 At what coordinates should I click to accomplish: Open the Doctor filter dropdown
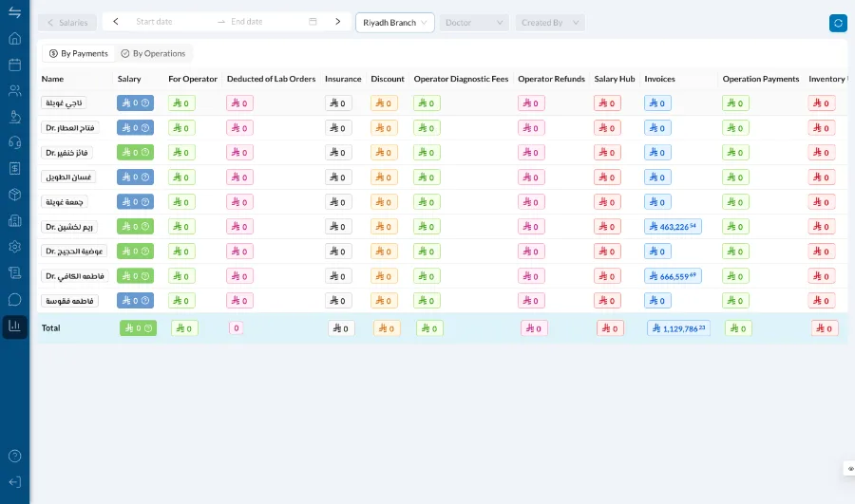pos(474,23)
